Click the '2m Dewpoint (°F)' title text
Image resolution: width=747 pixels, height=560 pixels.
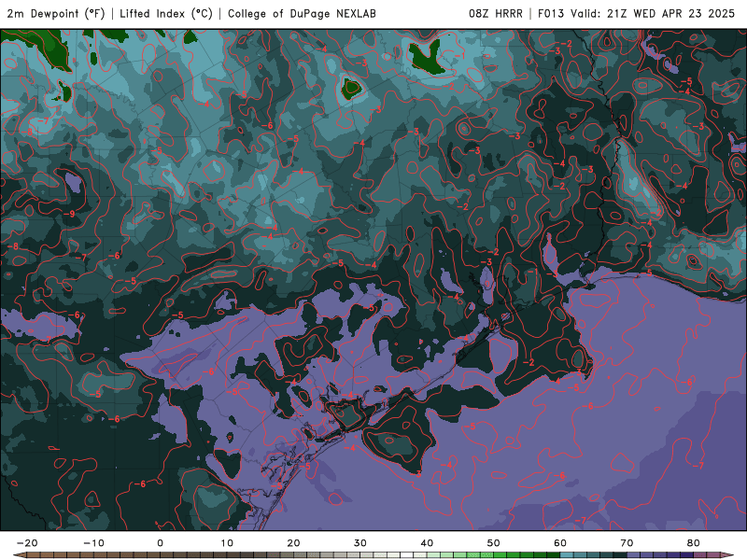(56, 13)
